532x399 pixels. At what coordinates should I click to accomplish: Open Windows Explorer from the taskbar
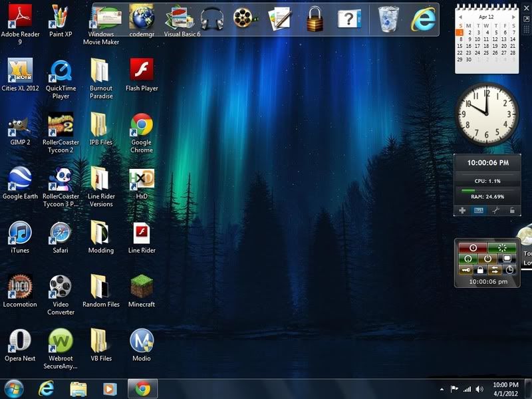pyautogui.click(x=78, y=389)
